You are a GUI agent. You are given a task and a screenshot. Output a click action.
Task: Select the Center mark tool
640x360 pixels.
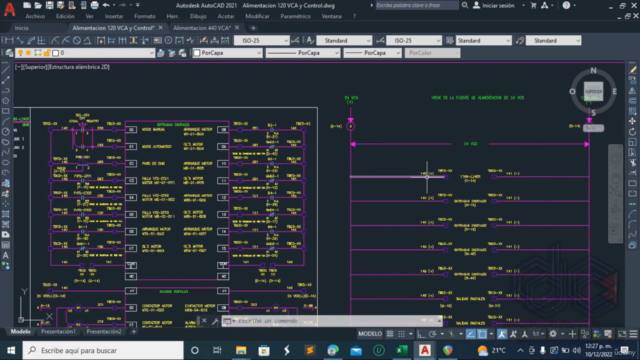[168, 40]
